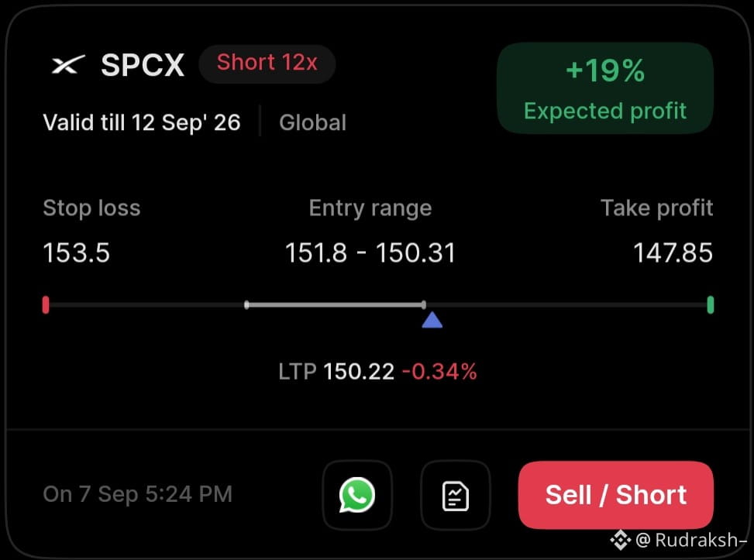Click the Short 12x badge

[x=267, y=64]
